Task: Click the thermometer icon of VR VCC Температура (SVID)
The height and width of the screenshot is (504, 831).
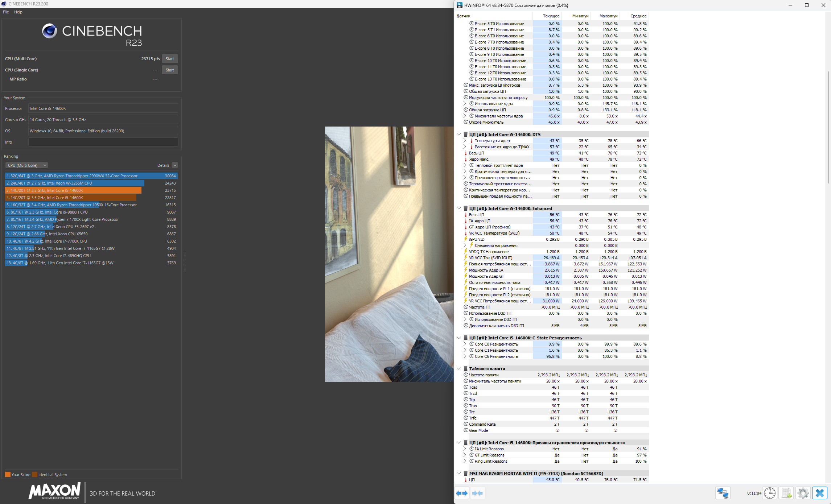Action: (x=466, y=233)
